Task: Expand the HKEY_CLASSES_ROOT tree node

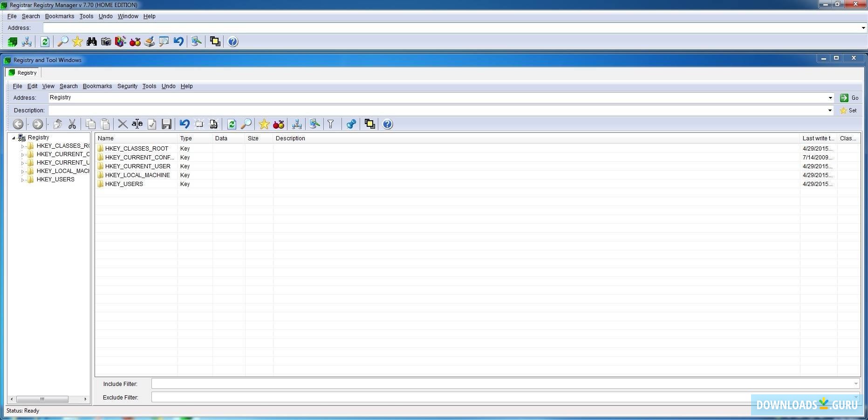Action: tap(22, 146)
